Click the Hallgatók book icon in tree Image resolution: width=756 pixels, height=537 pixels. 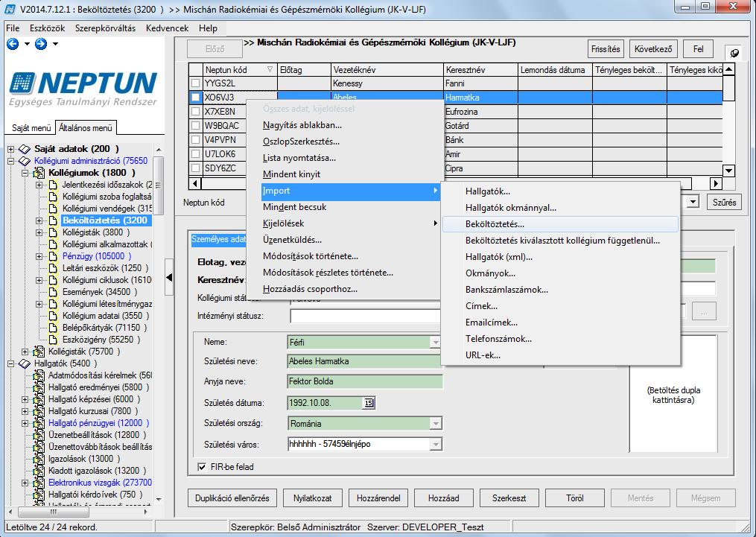click(25, 363)
